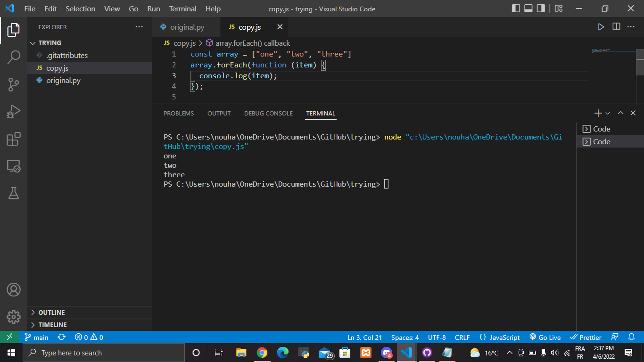This screenshot has width=644, height=362.
Task: Click the main branch indicator
Action: click(x=36, y=337)
